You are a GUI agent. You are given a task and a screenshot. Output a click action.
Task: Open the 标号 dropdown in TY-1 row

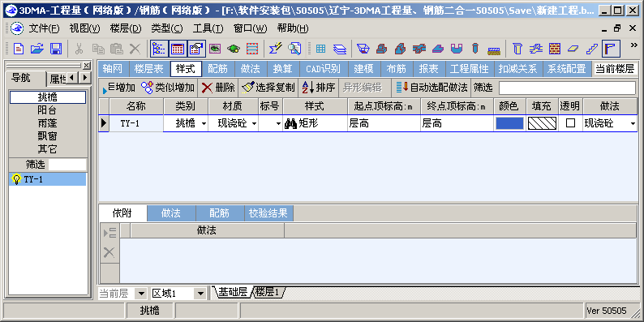coord(278,123)
